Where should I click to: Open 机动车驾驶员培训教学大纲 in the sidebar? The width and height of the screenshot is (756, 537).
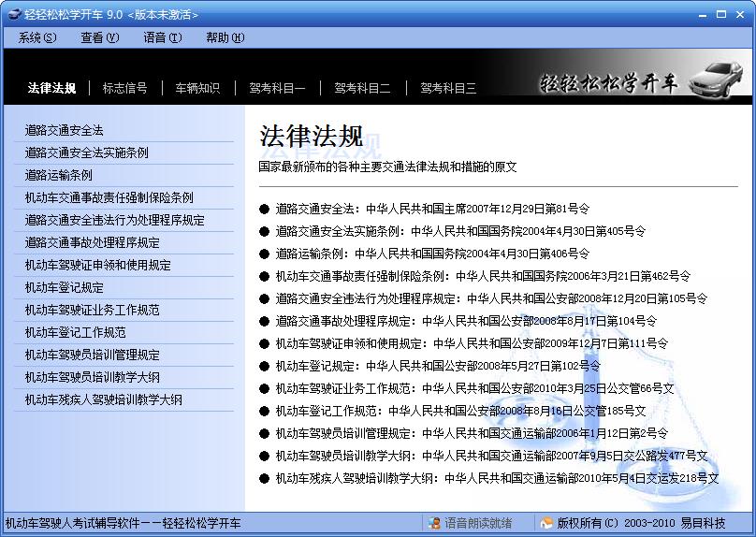pos(92,377)
